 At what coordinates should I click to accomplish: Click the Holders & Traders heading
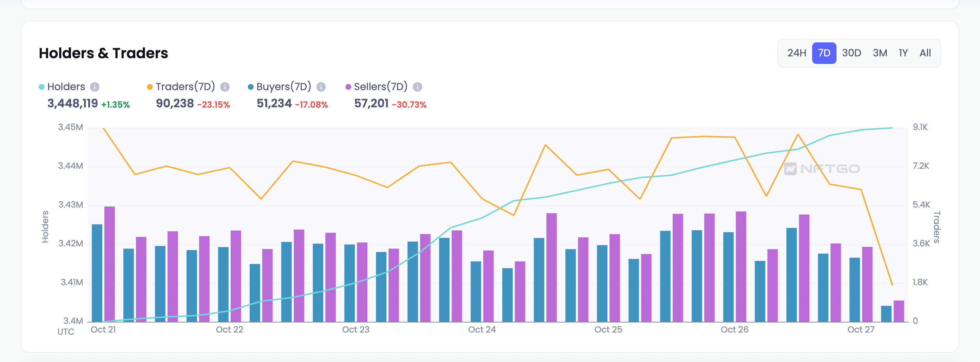tap(103, 53)
